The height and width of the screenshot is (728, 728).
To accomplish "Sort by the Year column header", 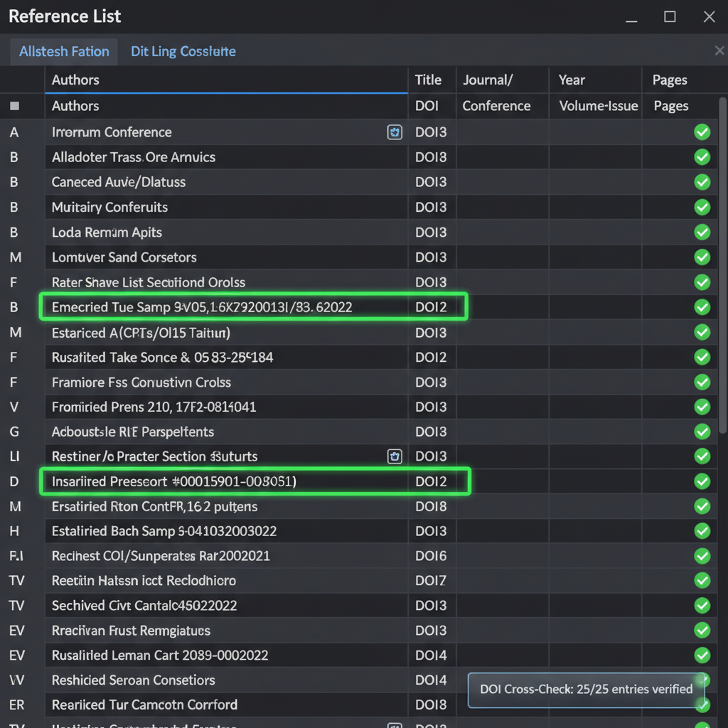I will pyautogui.click(x=572, y=80).
